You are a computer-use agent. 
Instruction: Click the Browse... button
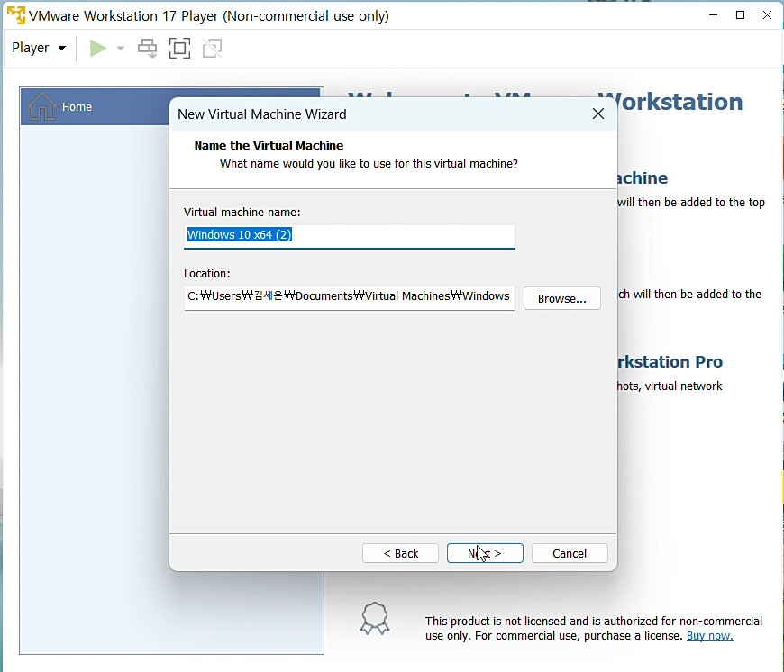(562, 298)
